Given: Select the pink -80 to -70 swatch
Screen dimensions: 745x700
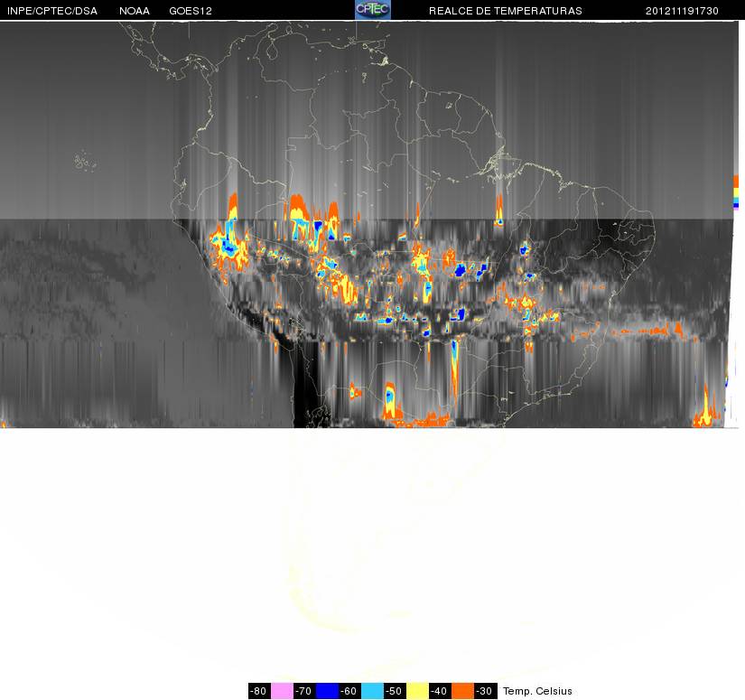Looking at the screenshot, I should (282, 691).
